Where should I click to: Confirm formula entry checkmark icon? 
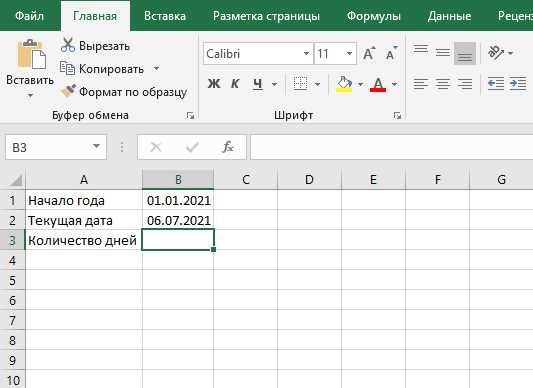click(x=192, y=147)
